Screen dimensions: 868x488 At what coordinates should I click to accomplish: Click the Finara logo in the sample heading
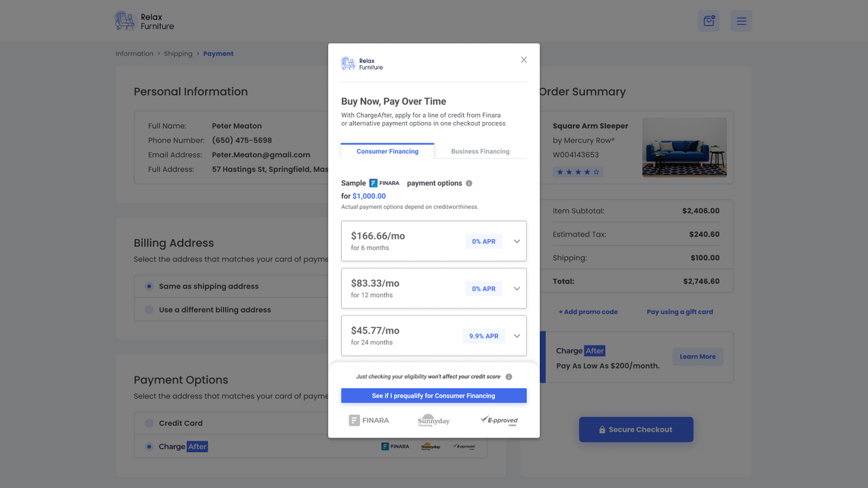pos(384,183)
